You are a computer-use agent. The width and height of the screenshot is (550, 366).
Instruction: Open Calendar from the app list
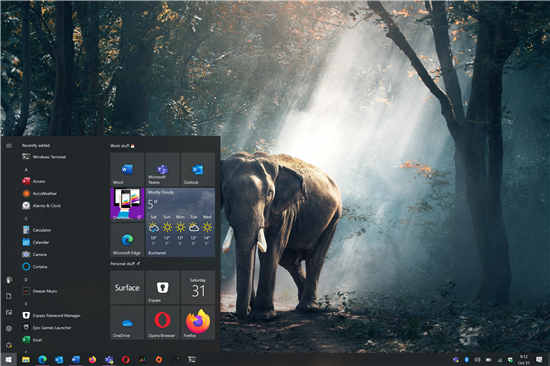pos(36,242)
